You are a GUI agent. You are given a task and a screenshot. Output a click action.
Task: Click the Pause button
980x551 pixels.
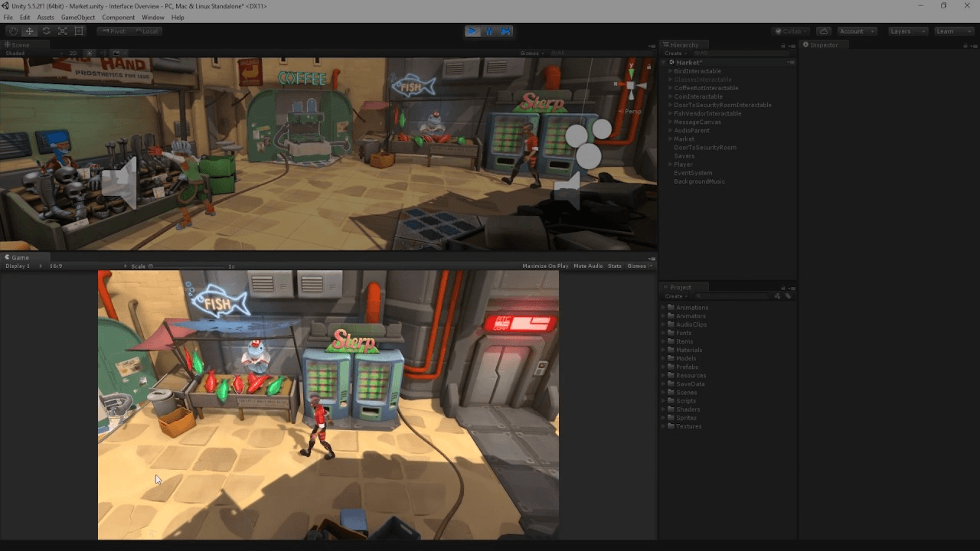[x=489, y=31]
